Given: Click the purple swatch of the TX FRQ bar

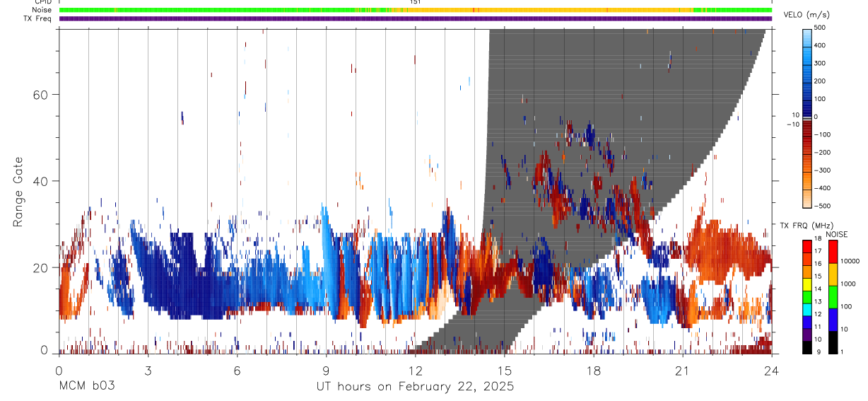Looking at the screenshot, I should 807,335.
